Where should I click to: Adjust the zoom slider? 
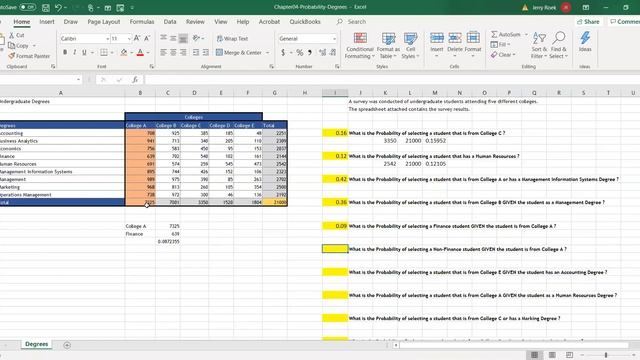click(607, 355)
